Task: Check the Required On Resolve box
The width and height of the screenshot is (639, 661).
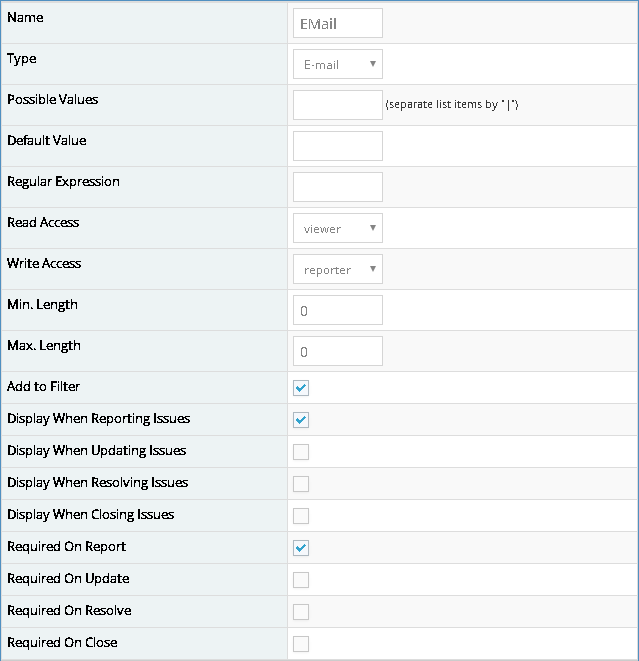Action: [x=301, y=612]
